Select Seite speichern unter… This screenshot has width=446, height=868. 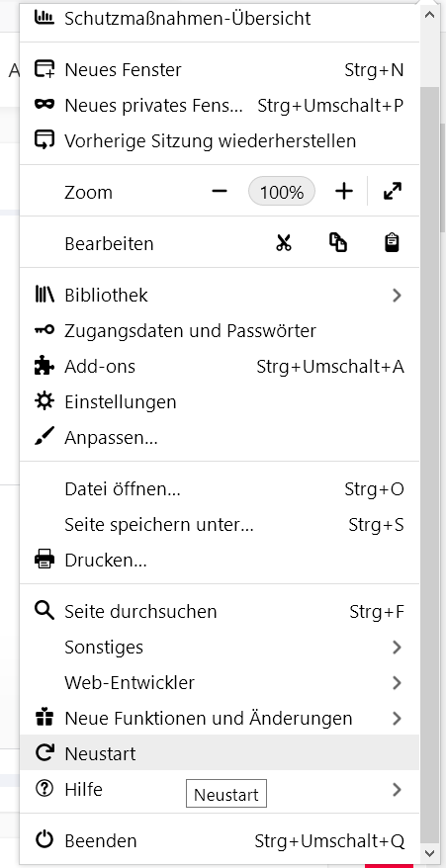(x=220, y=524)
